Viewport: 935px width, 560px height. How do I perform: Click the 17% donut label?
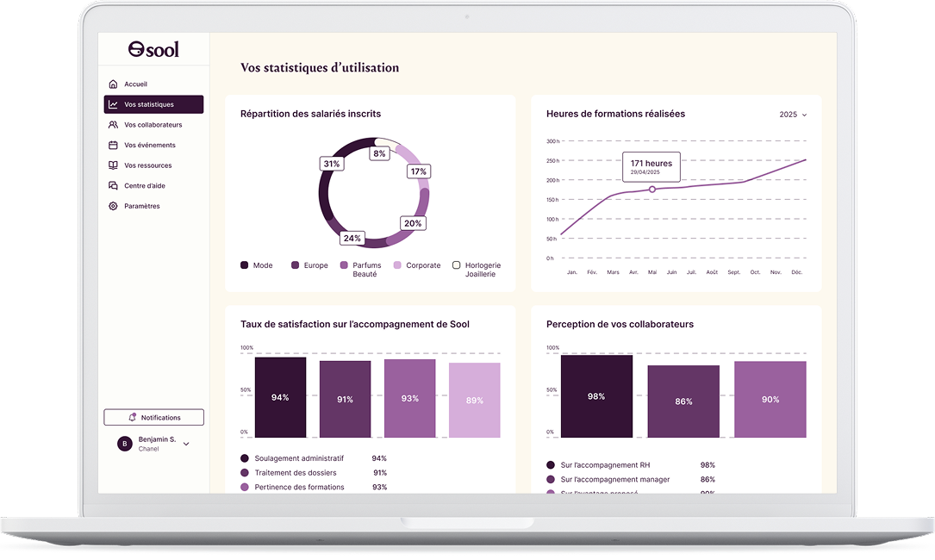(419, 171)
